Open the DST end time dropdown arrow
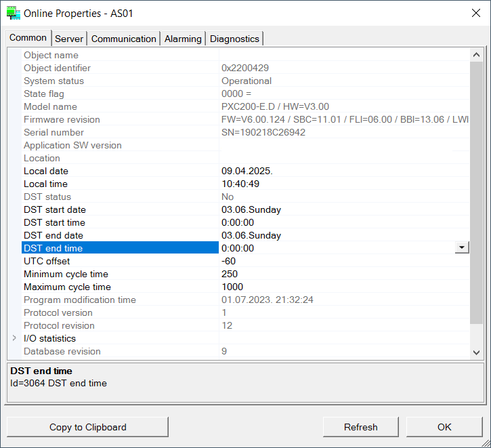Screen dimensions: 491x448 click(462, 247)
